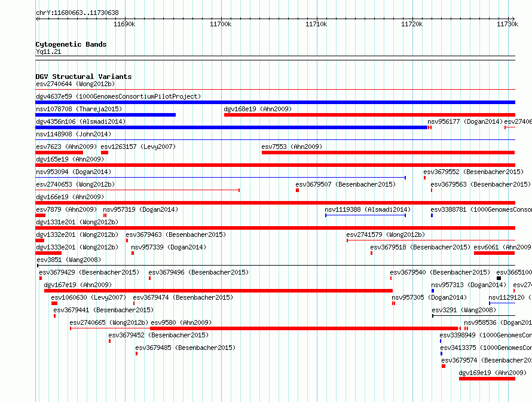The height and width of the screenshot is (402, 532).
Task: Click the 11700k ruler position label
Action: coord(221,24)
